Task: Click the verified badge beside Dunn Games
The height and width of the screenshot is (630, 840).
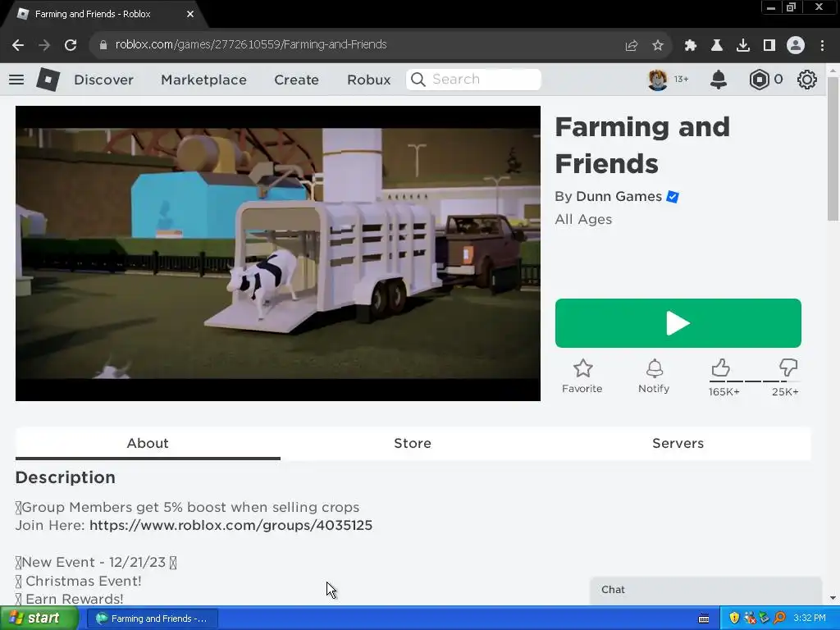Action: [673, 197]
